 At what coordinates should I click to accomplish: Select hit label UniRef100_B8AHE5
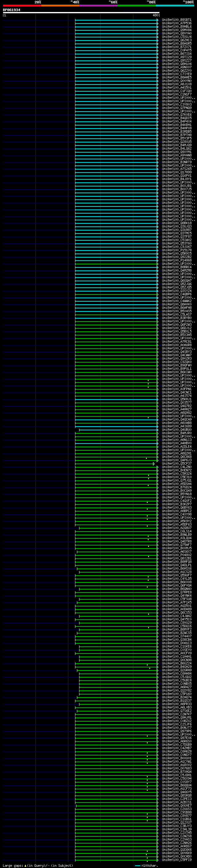[176, 78]
